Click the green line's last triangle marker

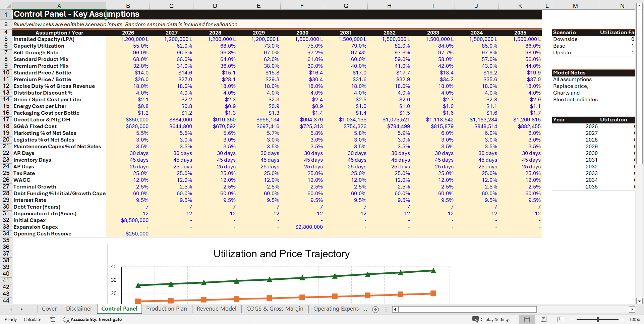pos(433,271)
